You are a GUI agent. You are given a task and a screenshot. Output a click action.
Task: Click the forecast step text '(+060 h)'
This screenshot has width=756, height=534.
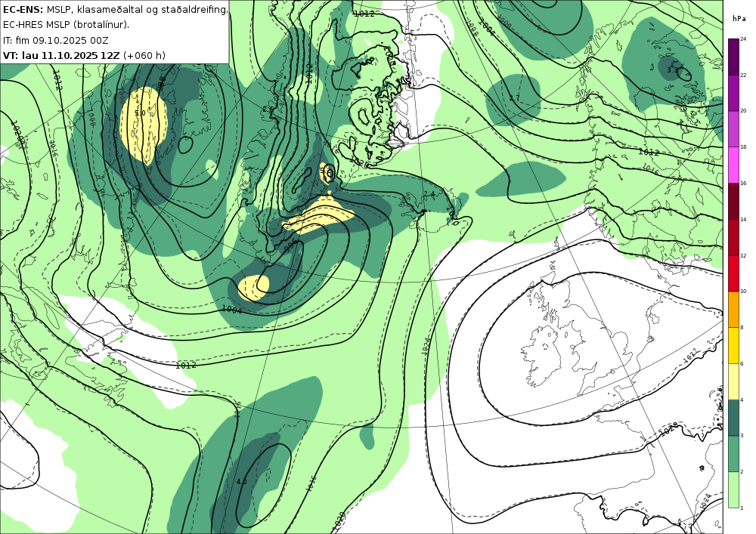tap(144, 55)
